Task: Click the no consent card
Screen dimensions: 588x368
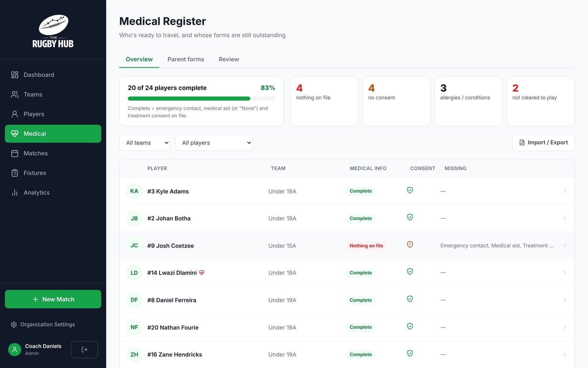Action: pyautogui.click(x=397, y=101)
